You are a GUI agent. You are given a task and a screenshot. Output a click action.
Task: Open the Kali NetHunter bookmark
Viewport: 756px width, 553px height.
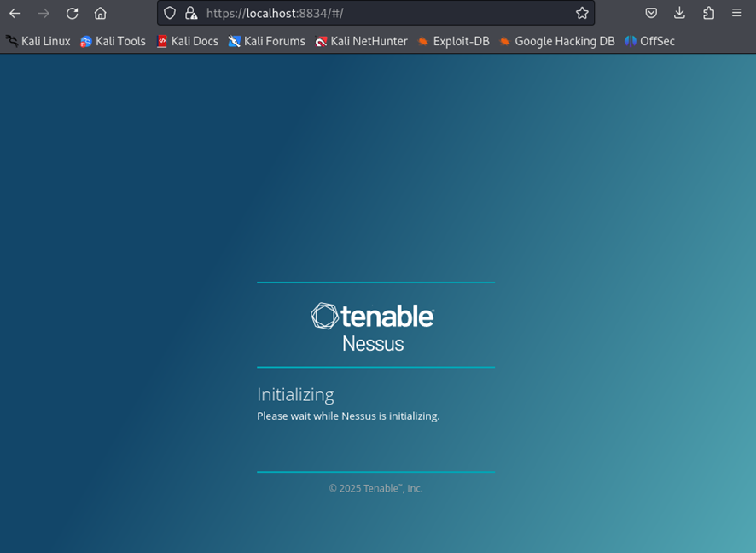click(361, 41)
